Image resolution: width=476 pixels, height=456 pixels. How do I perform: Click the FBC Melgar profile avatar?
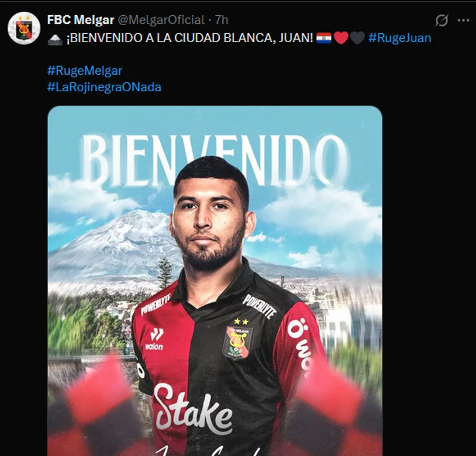[x=24, y=28]
